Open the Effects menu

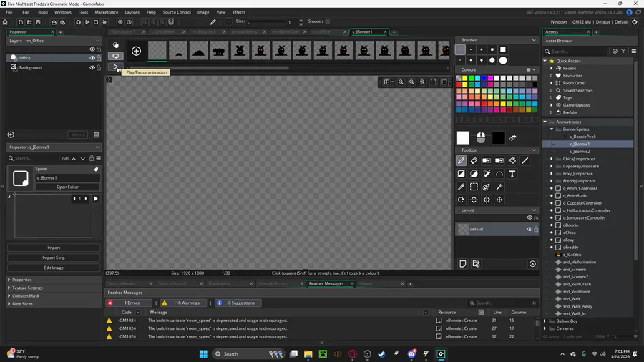(238, 12)
